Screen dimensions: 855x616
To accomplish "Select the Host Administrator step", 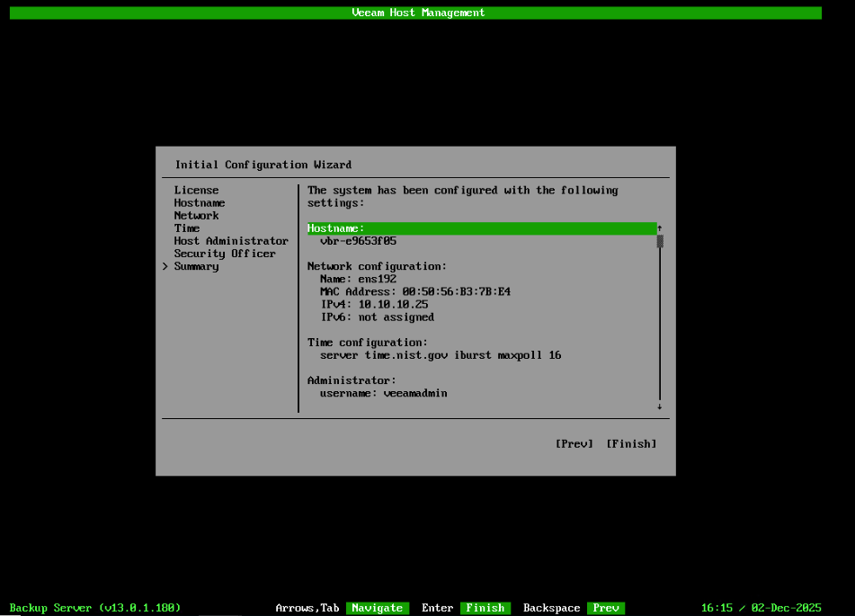I will [x=231, y=240].
